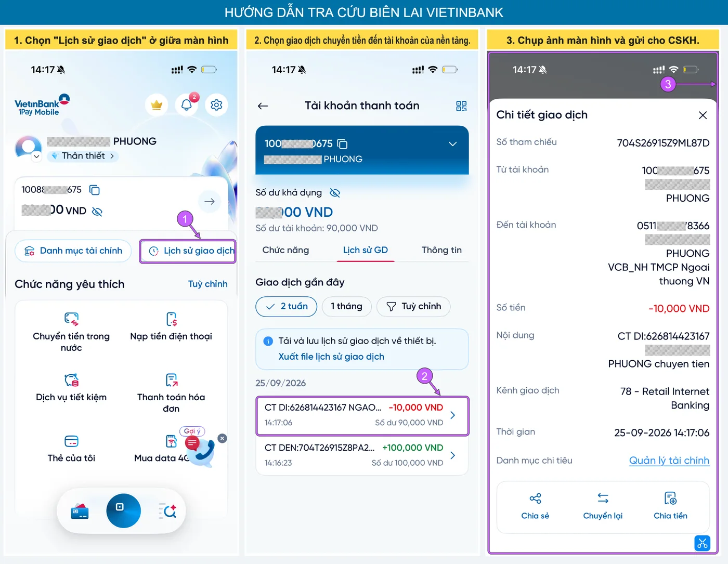728x564 pixels.
Task: Open Dịch vụ tiết kiệm icon
Action: coord(71,380)
